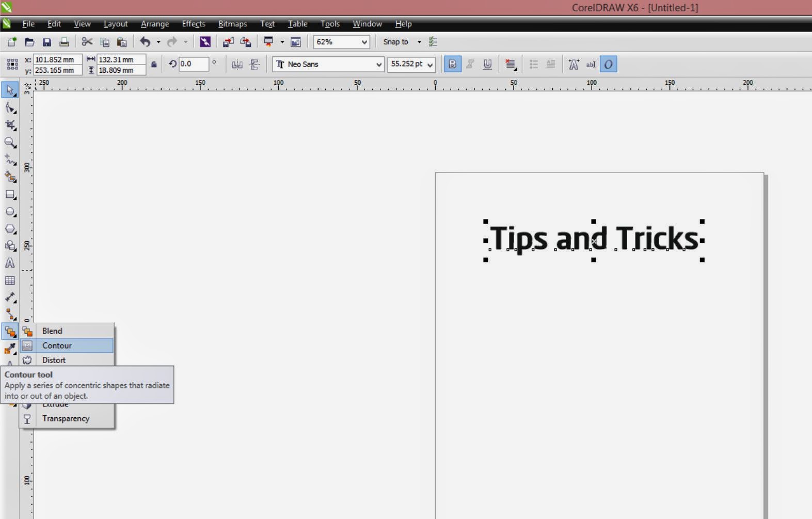
Task: Toggle Bold formatting
Action: 453,64
